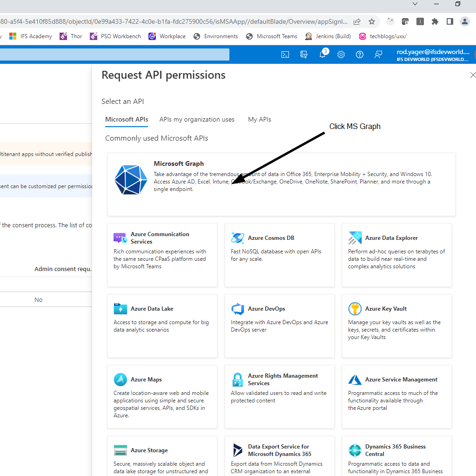Open the notifications bell showing 3 alerts
The height and width of the screenshot is (476, 476).
click(x=322, y=54)
